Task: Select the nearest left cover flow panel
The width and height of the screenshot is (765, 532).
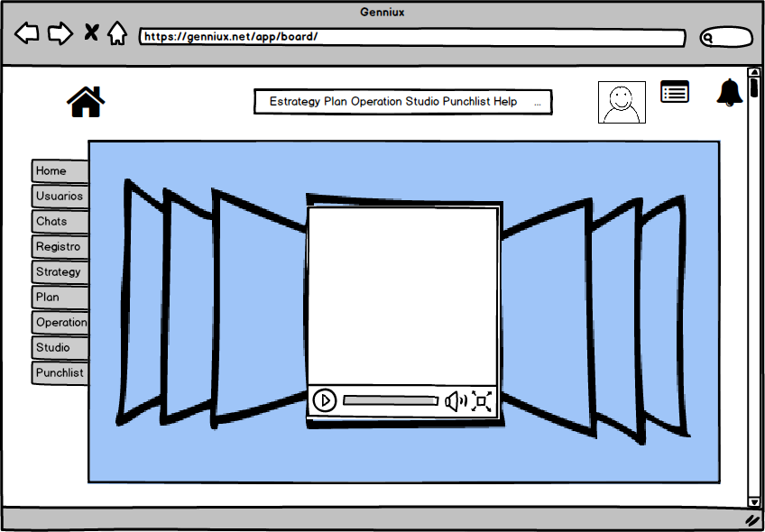Action: click(x=260, y=308)
